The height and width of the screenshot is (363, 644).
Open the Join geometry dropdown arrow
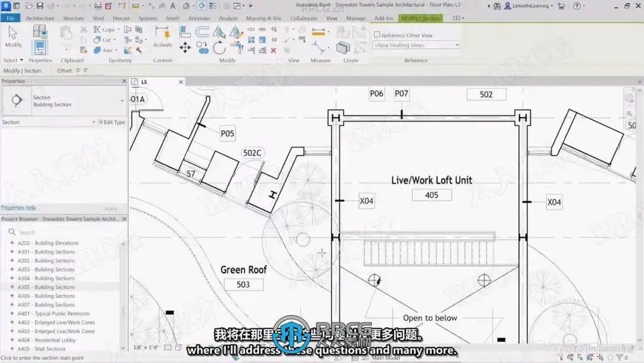116,50
